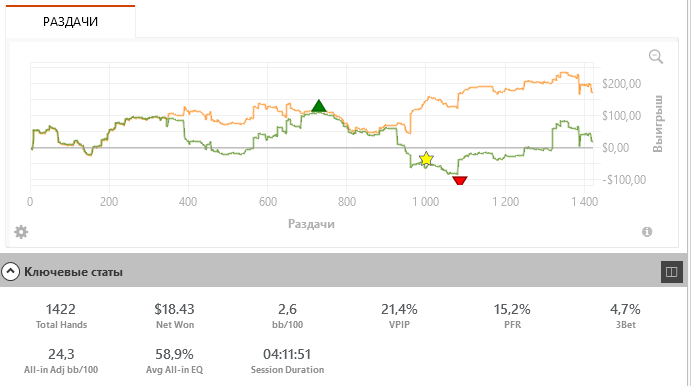The height and width of the screenshot is (386, 691).
Task: Click the Ключевые статы header title
Action: point(74,272)
